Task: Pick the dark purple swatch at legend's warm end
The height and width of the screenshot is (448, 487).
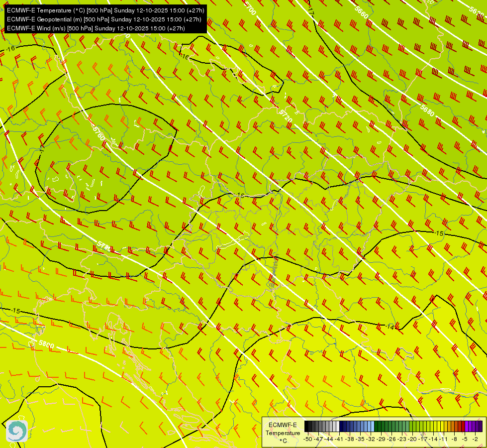Action: click(481, 427)
